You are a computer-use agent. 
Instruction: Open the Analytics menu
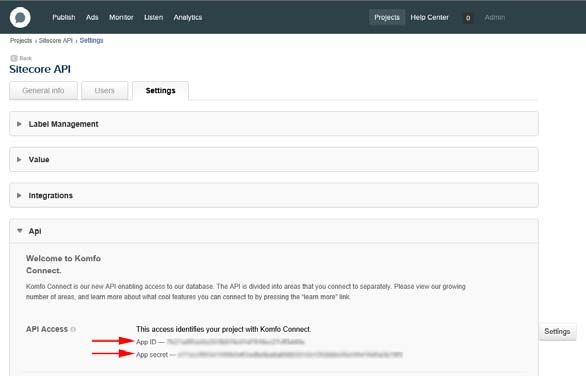point(188,18)
